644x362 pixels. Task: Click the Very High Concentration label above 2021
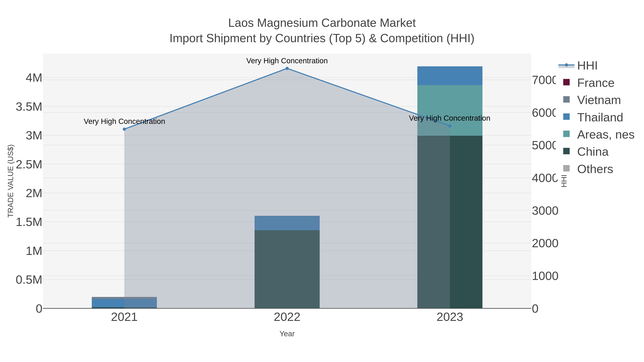tap(124, 121)
